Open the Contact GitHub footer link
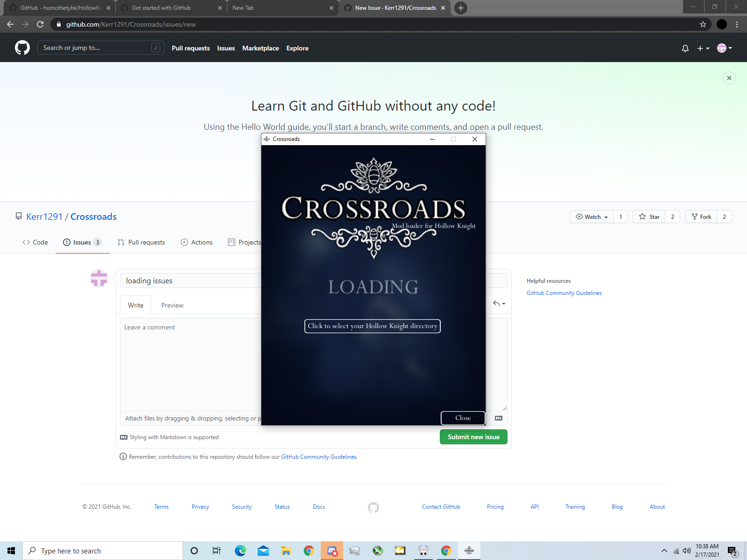The height and width of the screenshot is (560, 747). (x=441, y=507)
